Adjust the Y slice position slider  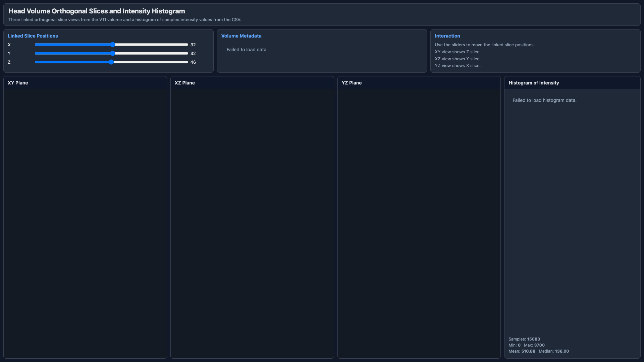(111, 53)
